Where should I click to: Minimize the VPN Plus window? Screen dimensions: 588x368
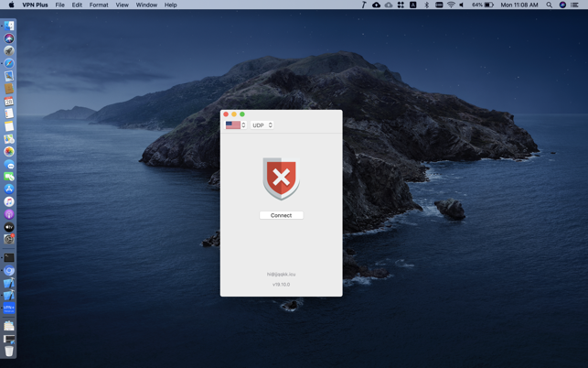coord(234,114)
